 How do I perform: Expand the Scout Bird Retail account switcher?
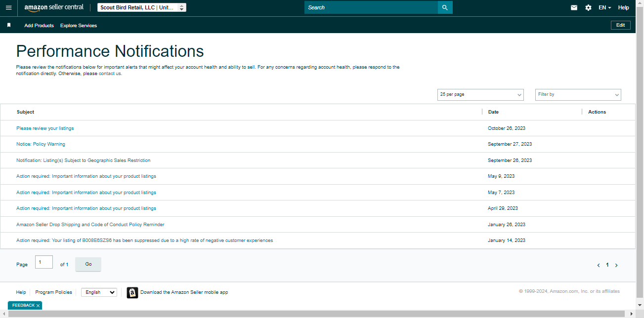pos(142,7)
